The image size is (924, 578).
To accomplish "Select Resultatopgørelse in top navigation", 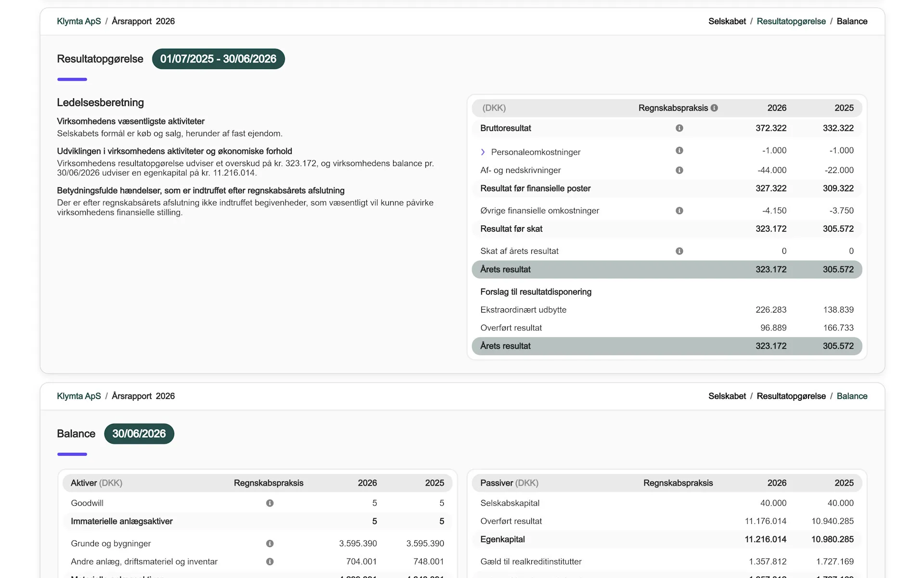I will (x=791, y=21).
